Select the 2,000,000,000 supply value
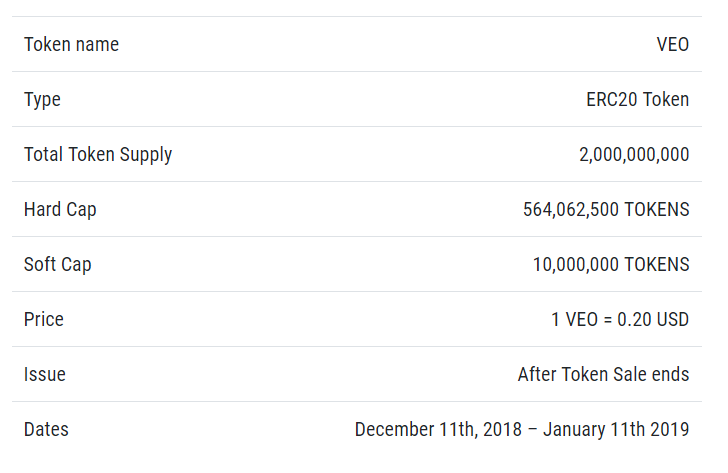The width and height of the screenshot is (728, 473). [x=634, y=155]
